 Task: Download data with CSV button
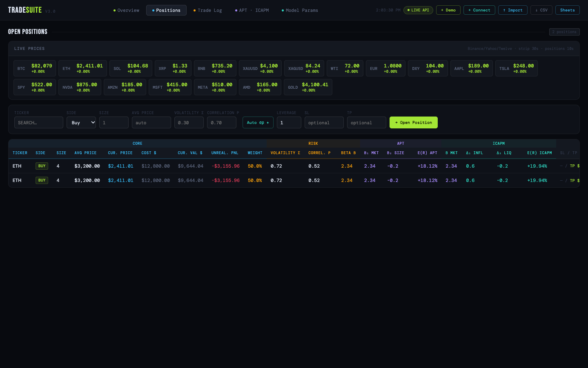pyautogui.click(x=541, y=10)
